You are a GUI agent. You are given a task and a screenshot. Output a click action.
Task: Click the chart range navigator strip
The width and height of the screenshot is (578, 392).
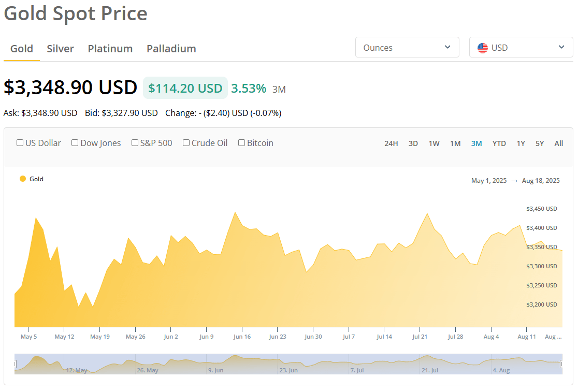coord(289,362)
